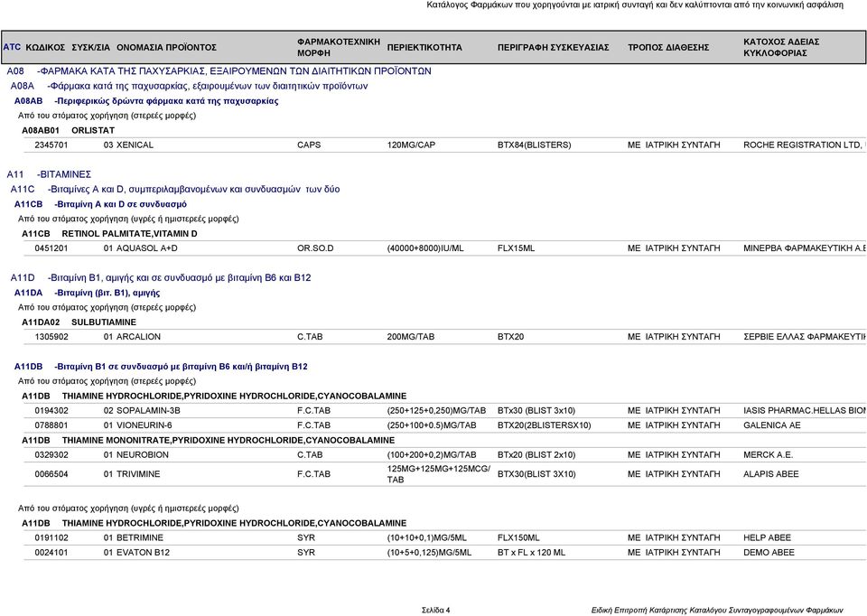
Task: Select the A11DB vitamin B1 combination heading
Action: (x=161, y=367)
